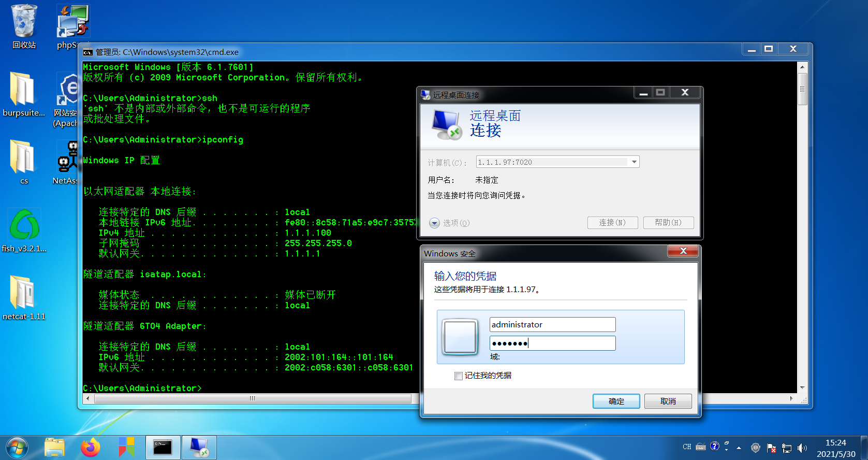Image resolution: width=868 pixels, height=460 pixels.
Task: Click the CH language indicator
Action: (x=687, y=447)
